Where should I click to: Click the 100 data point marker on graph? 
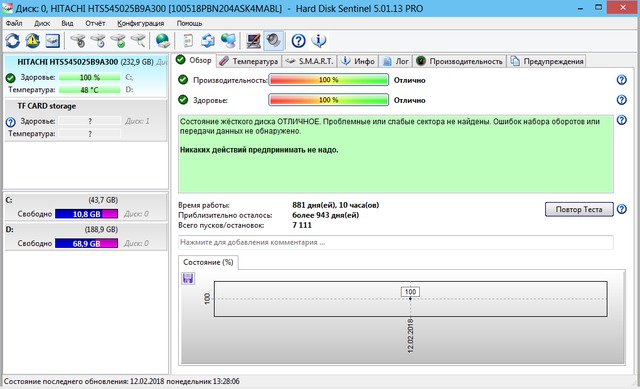[410, 298]
